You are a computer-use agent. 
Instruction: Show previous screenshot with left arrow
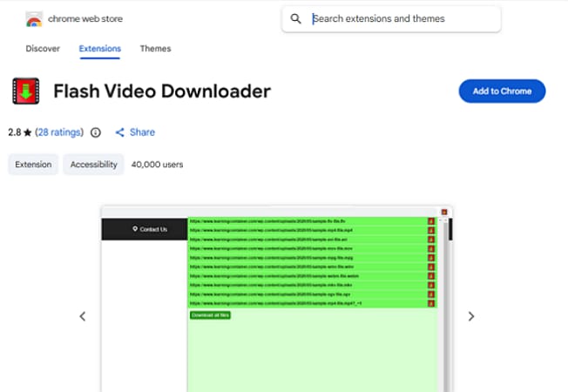(83, 316)
